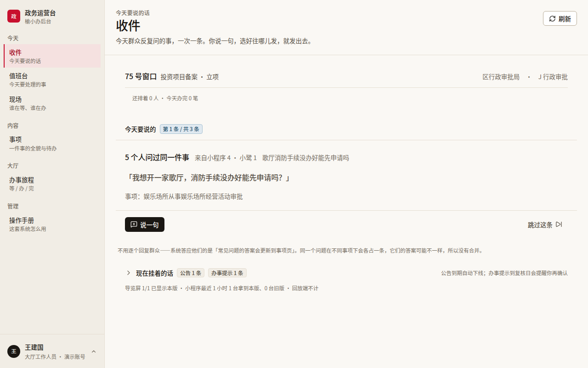This screenshot has height=368, width=588.
Task: Click the 75 号窗口 heading
Action: click(141, 77)
